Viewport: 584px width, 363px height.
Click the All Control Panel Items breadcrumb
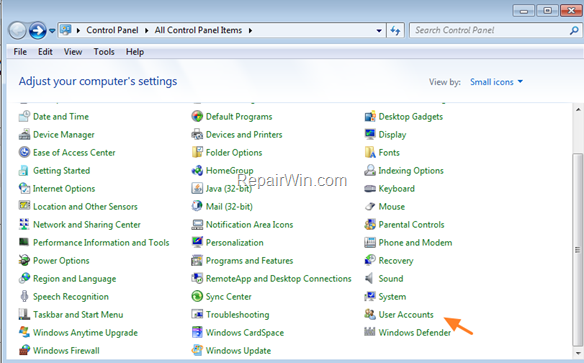pos(199,30)
